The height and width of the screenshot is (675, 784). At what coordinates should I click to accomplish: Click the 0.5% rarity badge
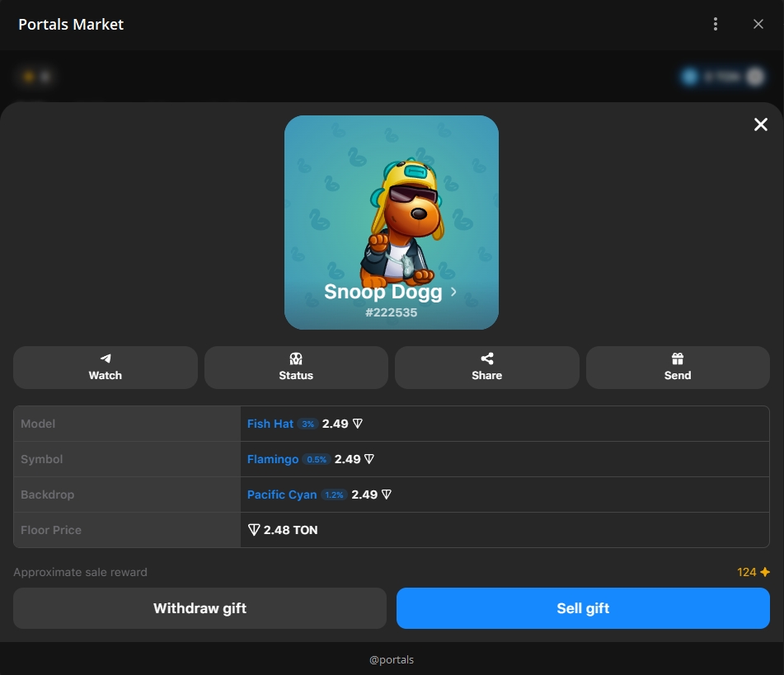[x=317, y=460]
